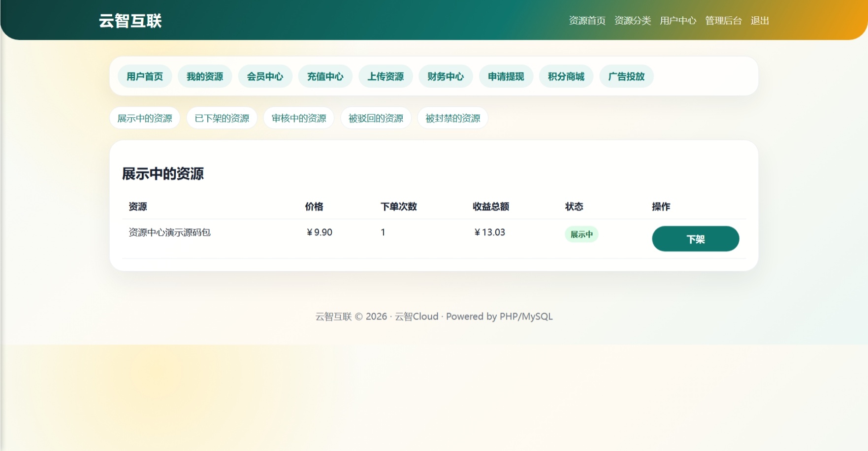Click 下架 button for 资源中心演示源码包
This screenshot has width=868, height=451.
(696, 239)
